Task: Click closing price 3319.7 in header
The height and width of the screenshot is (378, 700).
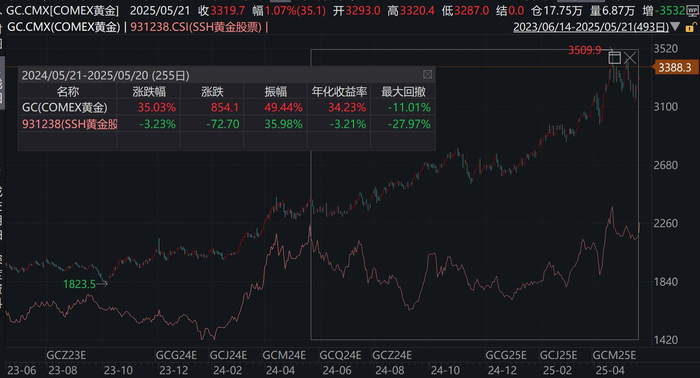Action: 228,10
